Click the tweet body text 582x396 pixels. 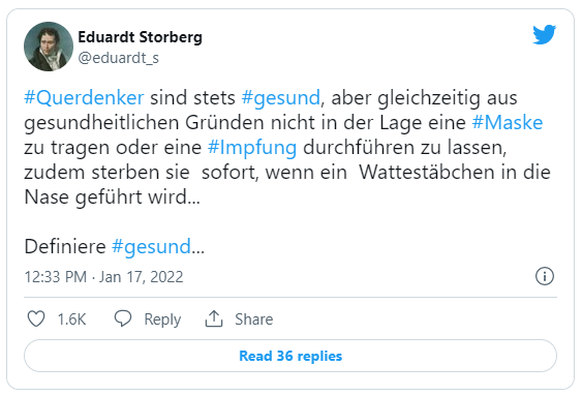[x=287, y=172]
